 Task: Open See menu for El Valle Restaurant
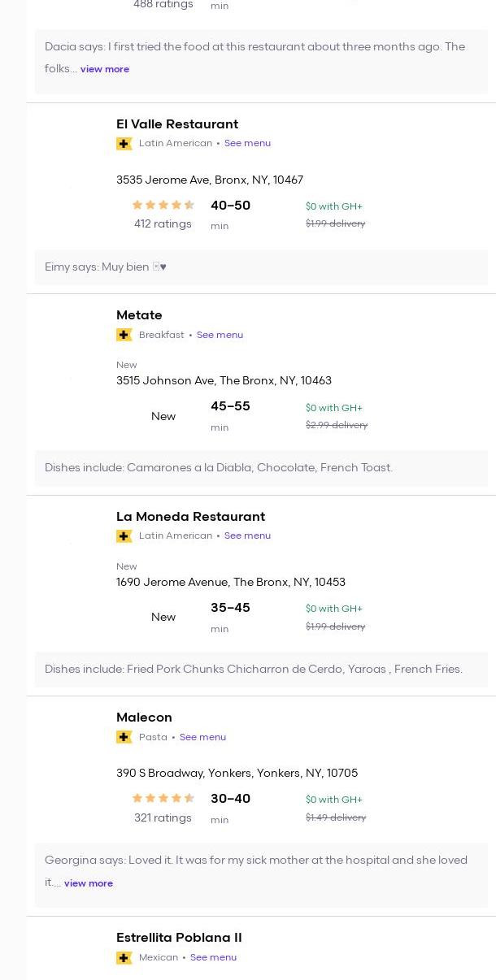pos(247,144)
